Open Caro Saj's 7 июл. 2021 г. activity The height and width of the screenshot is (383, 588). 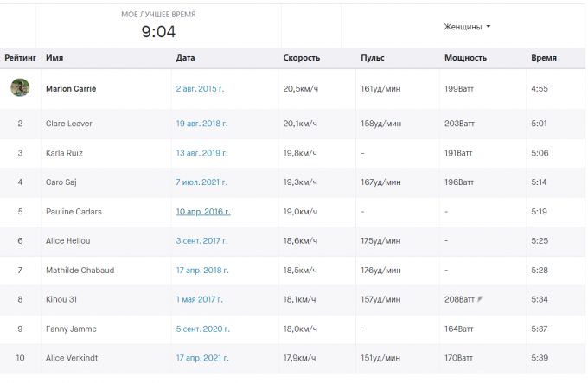201,182
